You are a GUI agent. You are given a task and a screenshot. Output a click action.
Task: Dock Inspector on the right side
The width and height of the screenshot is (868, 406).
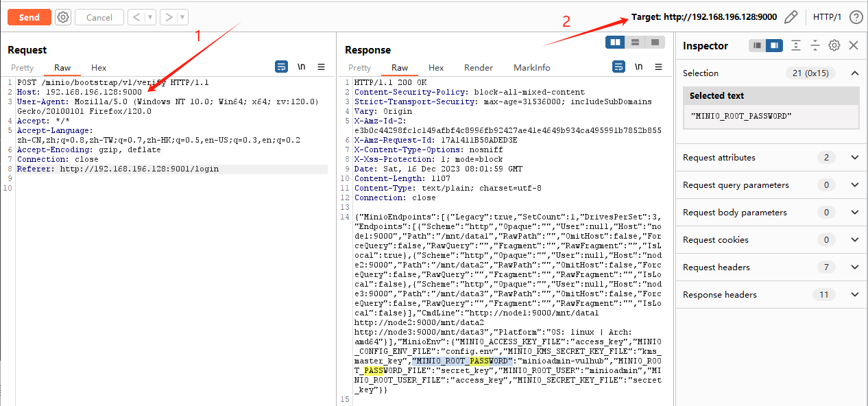click(x=774, y=45)
